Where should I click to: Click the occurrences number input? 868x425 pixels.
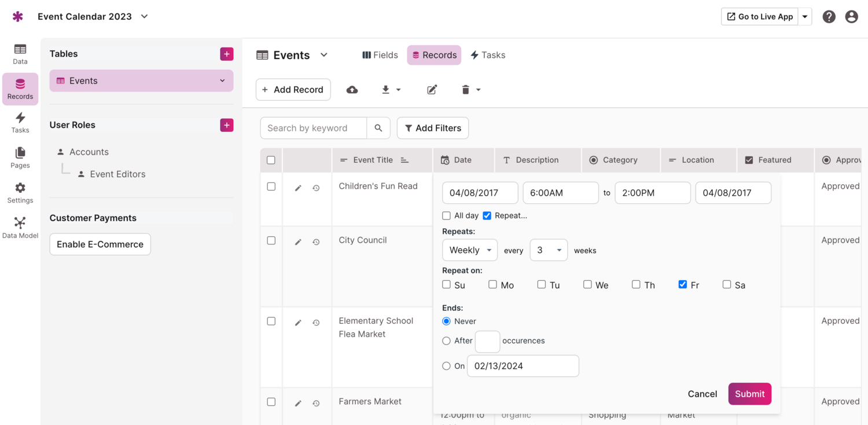(487, 342)
